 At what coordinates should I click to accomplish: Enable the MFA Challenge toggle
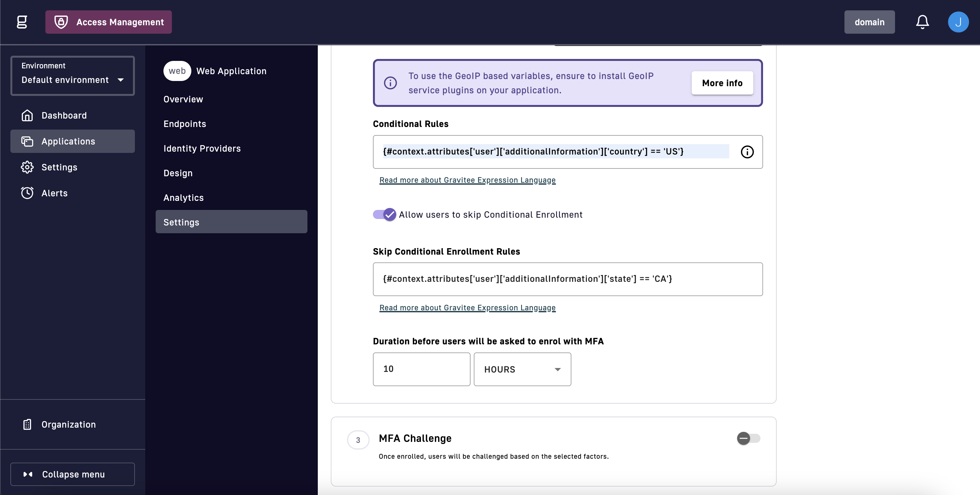pos(748,438)
